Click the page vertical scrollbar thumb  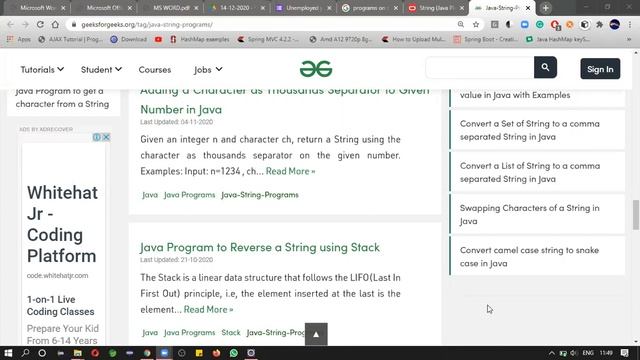pos(636,215)
